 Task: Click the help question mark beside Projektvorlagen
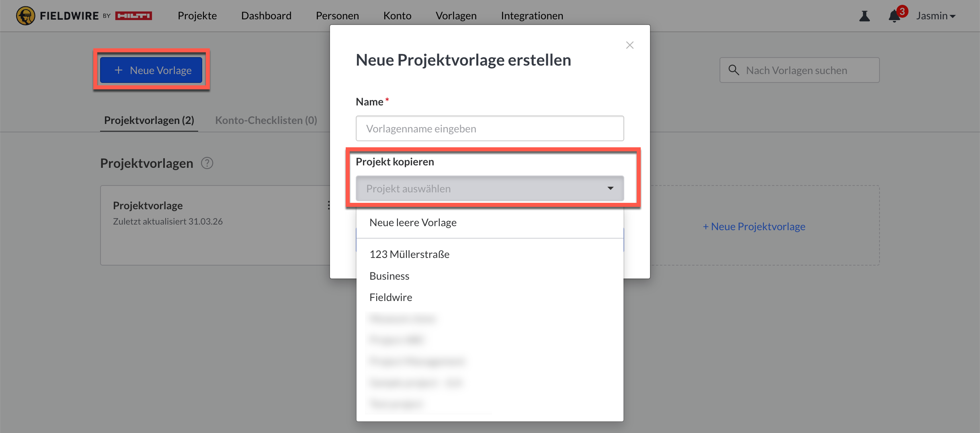click(207, 163)
